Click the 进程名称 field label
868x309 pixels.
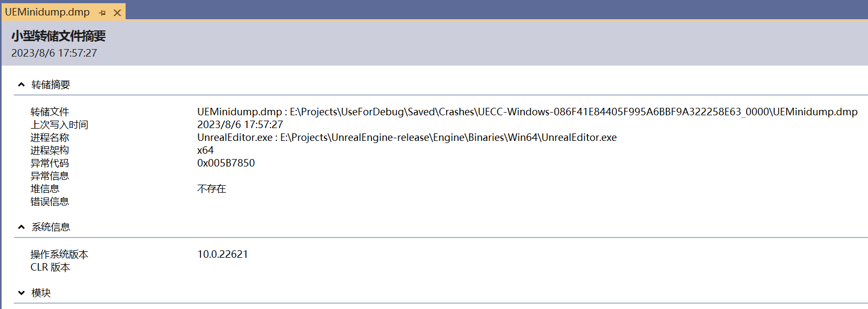click(x=50, y=137)
